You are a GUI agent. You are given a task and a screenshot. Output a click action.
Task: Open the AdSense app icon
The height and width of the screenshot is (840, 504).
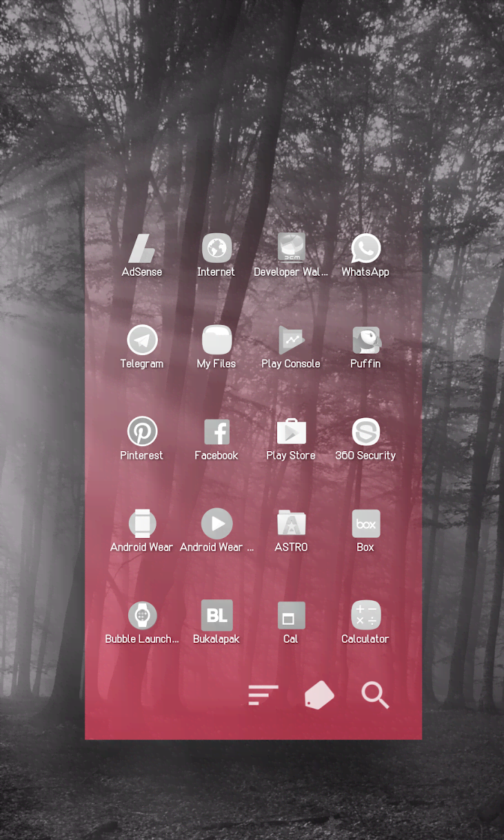pos(142,248)
